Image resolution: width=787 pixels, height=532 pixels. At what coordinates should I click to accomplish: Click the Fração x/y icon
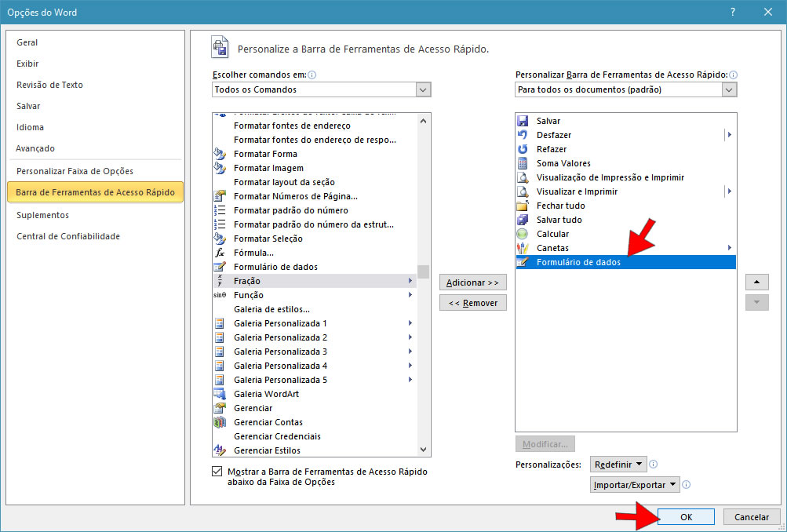click(220, 281)
